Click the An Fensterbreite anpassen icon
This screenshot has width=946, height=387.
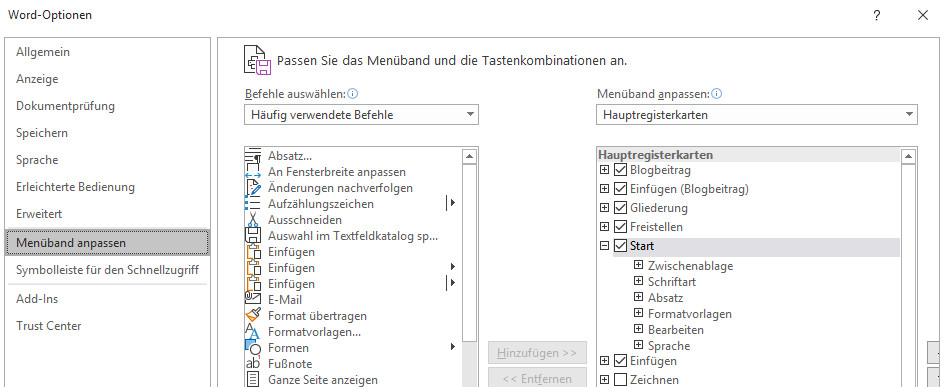(x=253, y=172)
